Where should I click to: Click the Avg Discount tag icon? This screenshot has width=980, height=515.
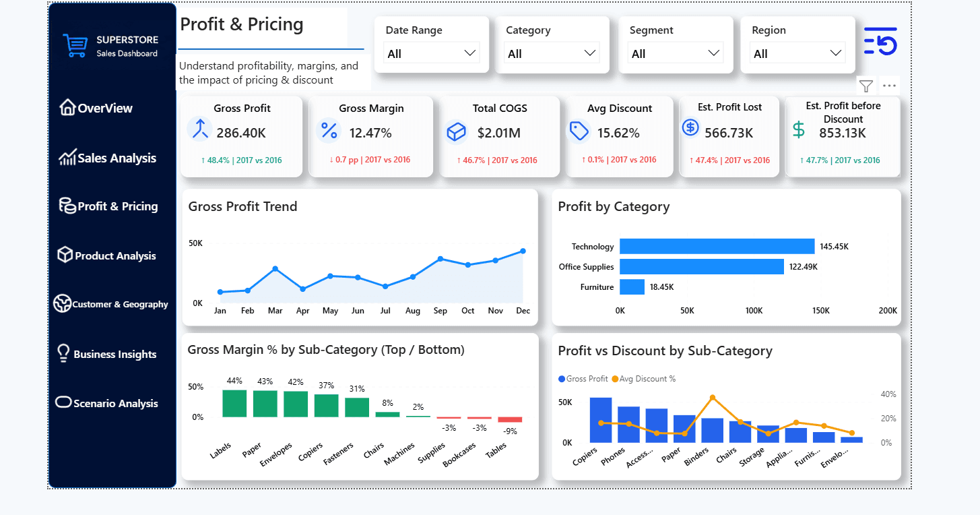(x=579, y=131)
